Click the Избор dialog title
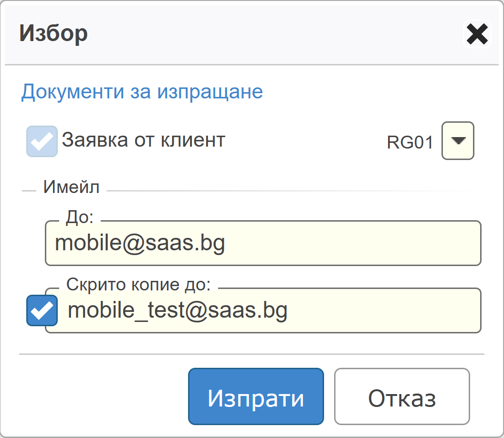The height and width of the screenshot is (438, 504). tap(53, 33)
